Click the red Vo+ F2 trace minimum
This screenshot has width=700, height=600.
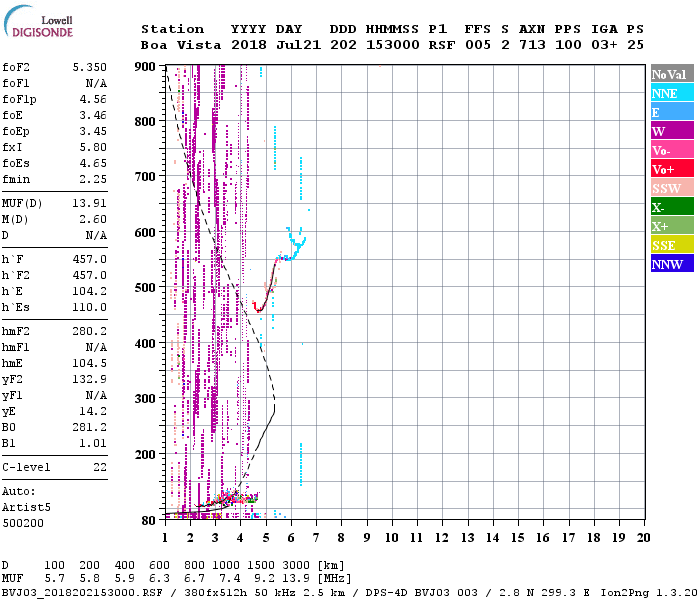point(258,310)
